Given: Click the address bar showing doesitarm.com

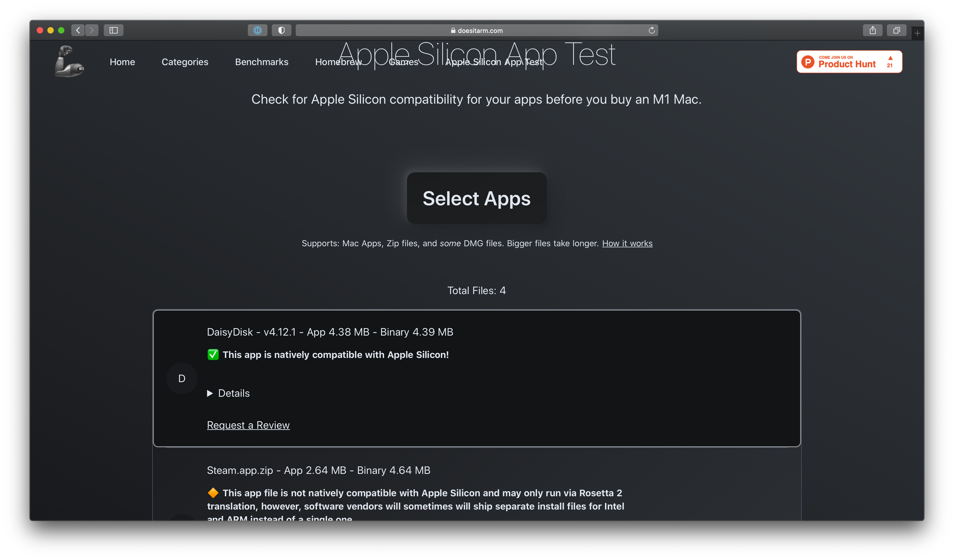Looking at the screenshot, I should 477,30.
